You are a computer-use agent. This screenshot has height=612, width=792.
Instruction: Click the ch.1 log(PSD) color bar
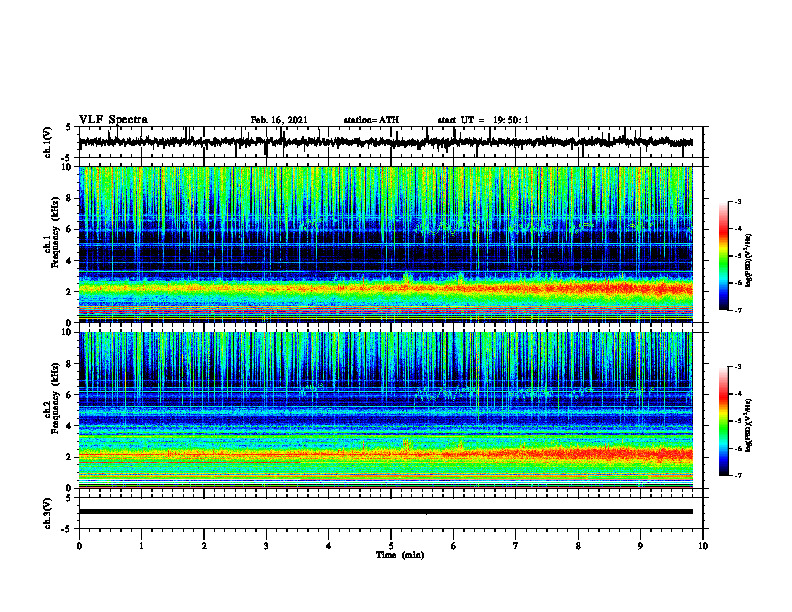coord(723,256)
